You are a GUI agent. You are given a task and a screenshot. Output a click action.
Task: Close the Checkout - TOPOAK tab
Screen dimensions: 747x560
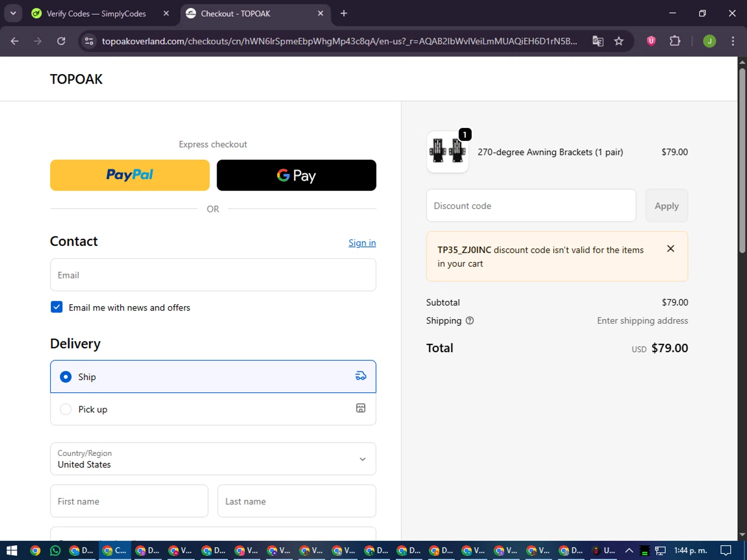(x=321, y=13)
